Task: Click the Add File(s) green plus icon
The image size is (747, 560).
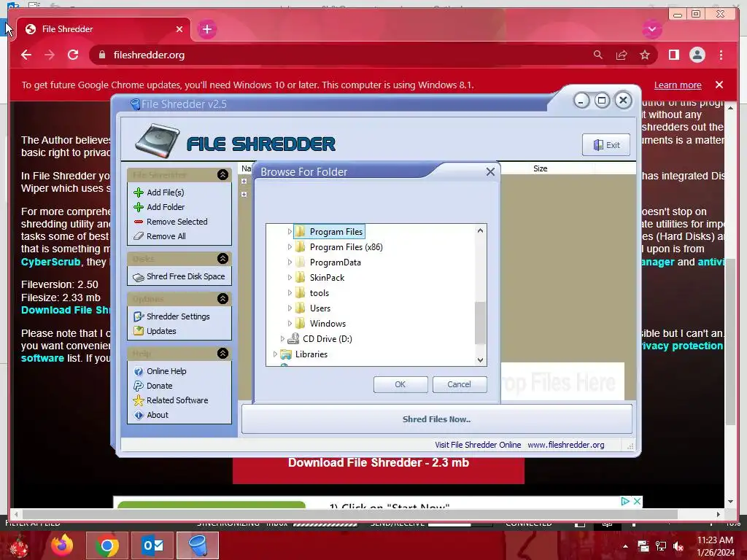Action: 139,192
